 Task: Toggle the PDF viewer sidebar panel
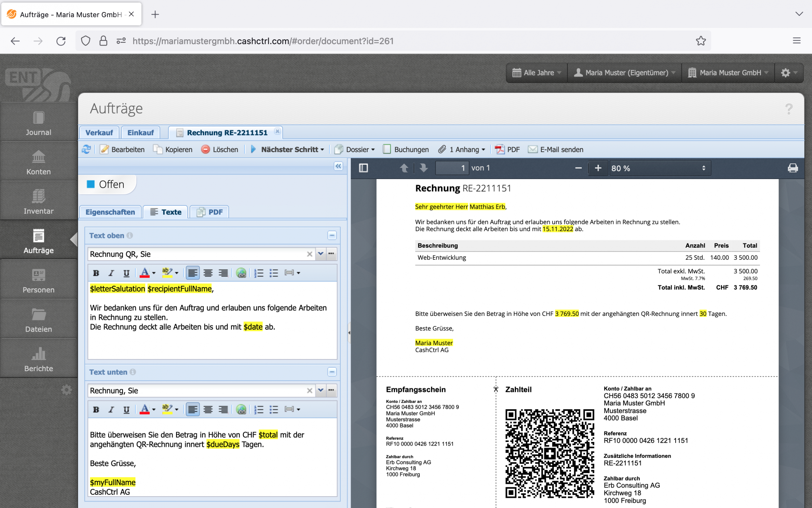point(363,168)
